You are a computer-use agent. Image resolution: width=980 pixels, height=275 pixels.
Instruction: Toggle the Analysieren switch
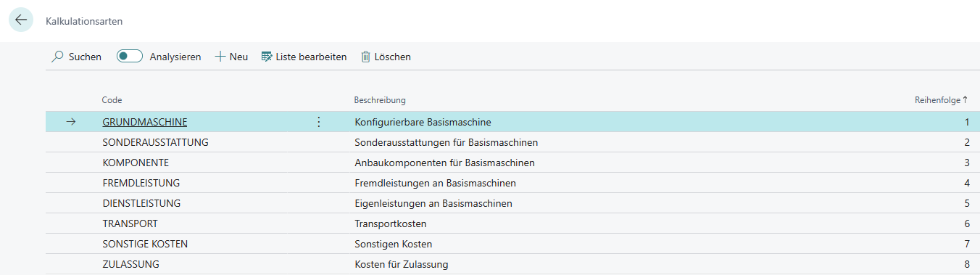130,57
